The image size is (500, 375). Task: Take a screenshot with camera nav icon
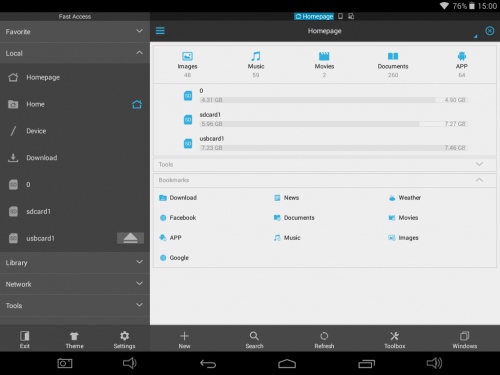click(x=65, y=363)
